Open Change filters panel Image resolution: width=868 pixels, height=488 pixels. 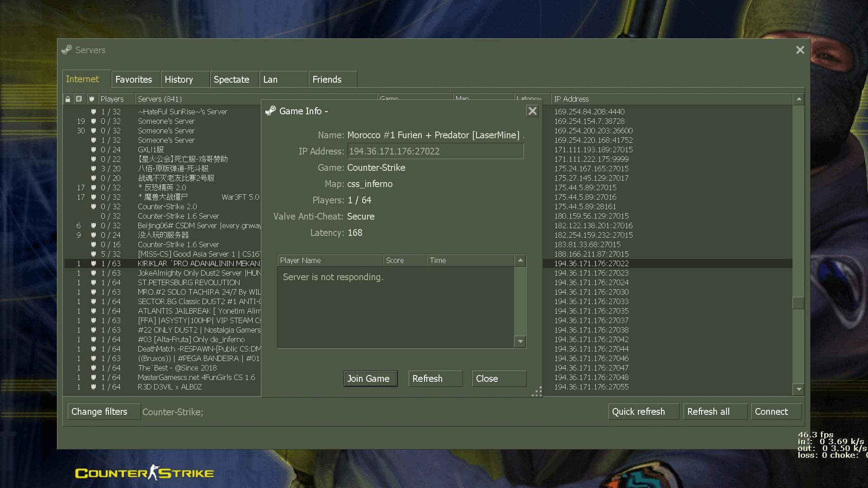pos(99,412)
